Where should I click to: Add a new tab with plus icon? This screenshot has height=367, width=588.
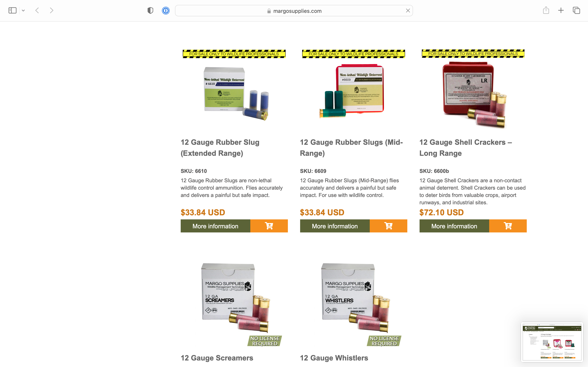click(x=561, y=10)
